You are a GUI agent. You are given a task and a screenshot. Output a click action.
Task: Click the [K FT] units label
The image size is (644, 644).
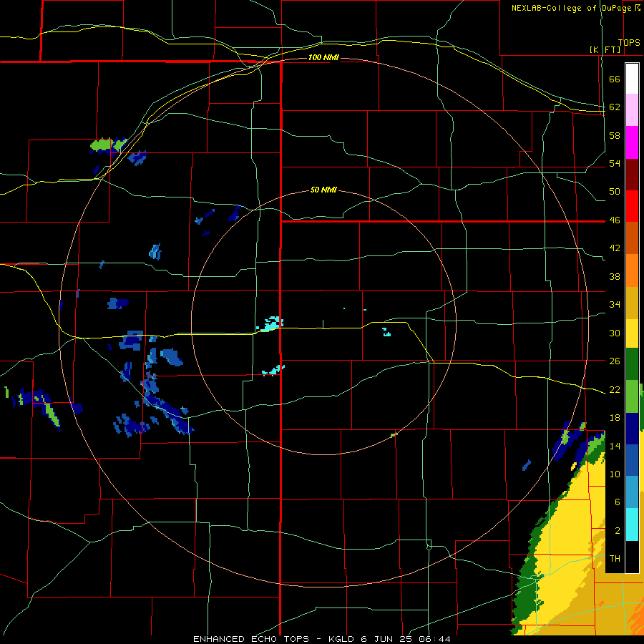605,49
